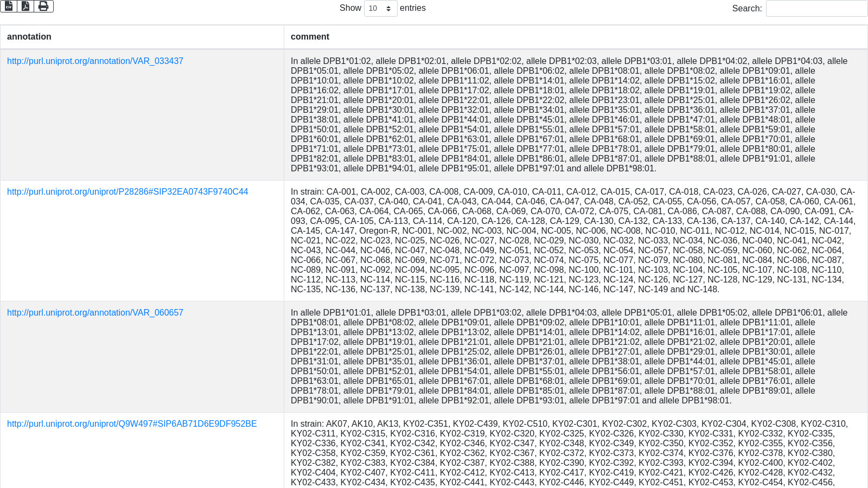This screenshot has height=488, width=868.
Task: Click the 'Search:' label text
Action: pyautogui.click(x=746, y=9)
